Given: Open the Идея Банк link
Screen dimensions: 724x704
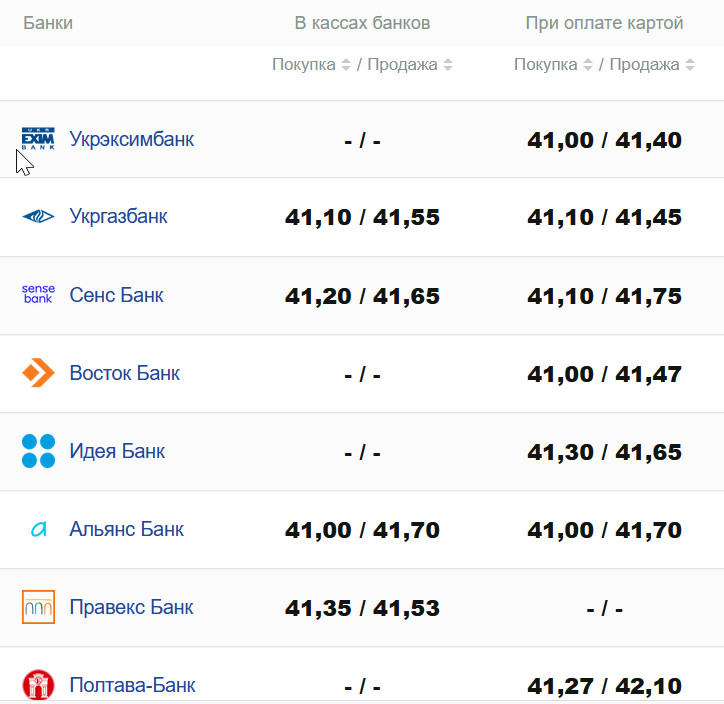Looking at the screenshot, I should tap(117, 451).
